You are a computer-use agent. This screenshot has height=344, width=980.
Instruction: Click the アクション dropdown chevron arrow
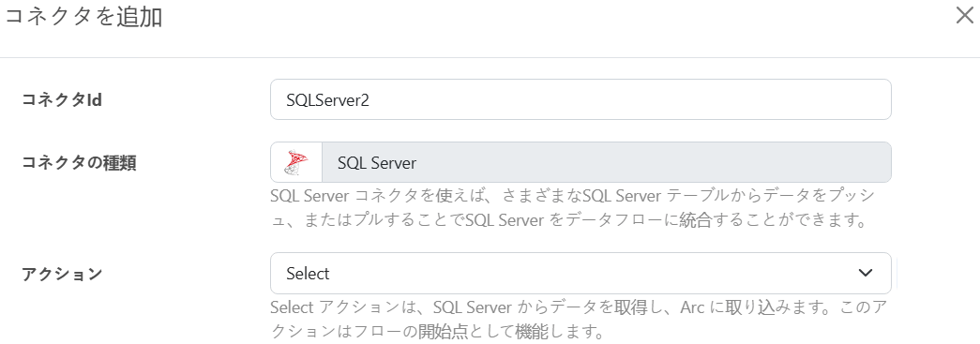coord(865,273)
